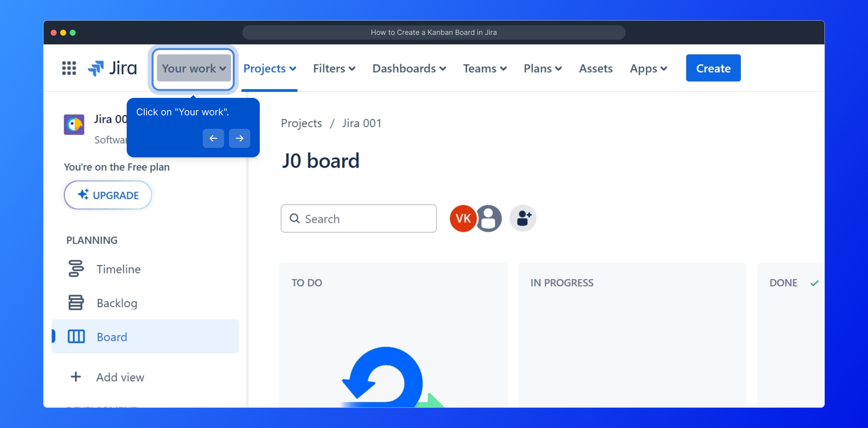
Task: Click the Backlog icon in sidebar
Action: (x=76, y=303)
